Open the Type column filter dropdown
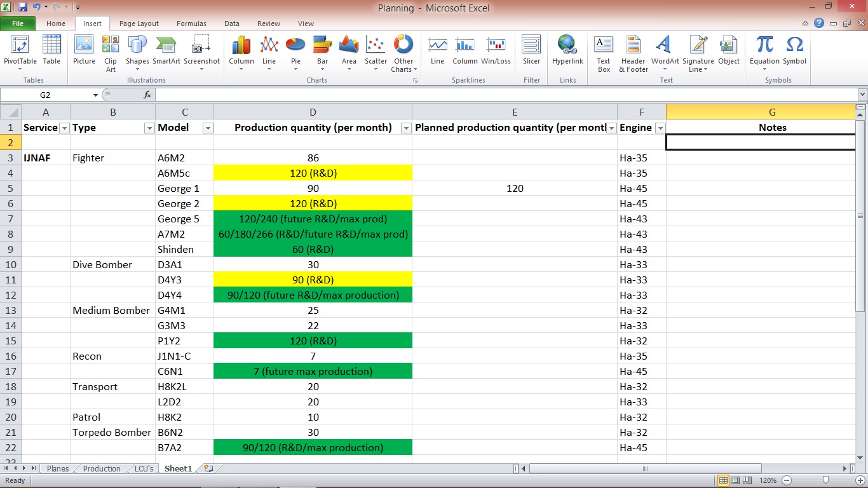This screenshot has width=868, height=488. [x=149, y=128]
